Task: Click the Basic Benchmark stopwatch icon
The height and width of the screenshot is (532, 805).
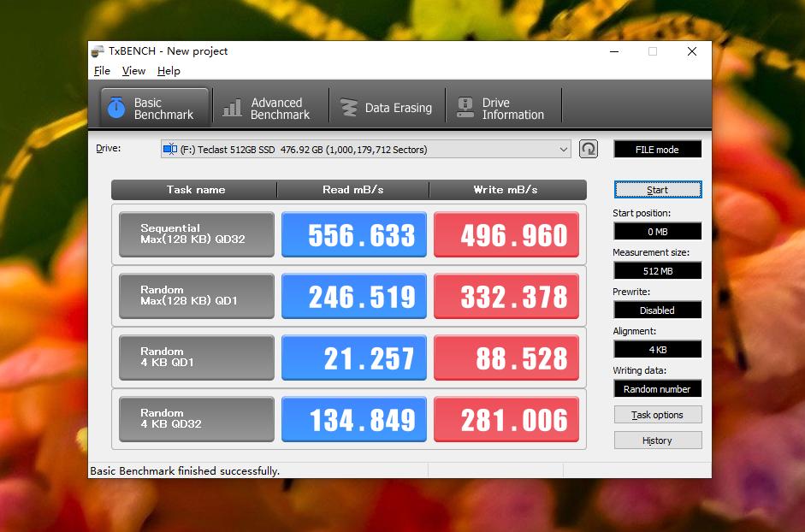Action: pyautogui.click(x=116, y=109)
